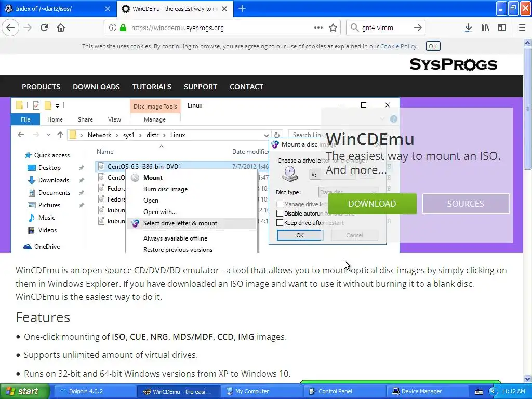The image size is (532, 399).
Task: Switch to My Computer in taskbar
Action: pyautogui.click(x=261, y=392)
